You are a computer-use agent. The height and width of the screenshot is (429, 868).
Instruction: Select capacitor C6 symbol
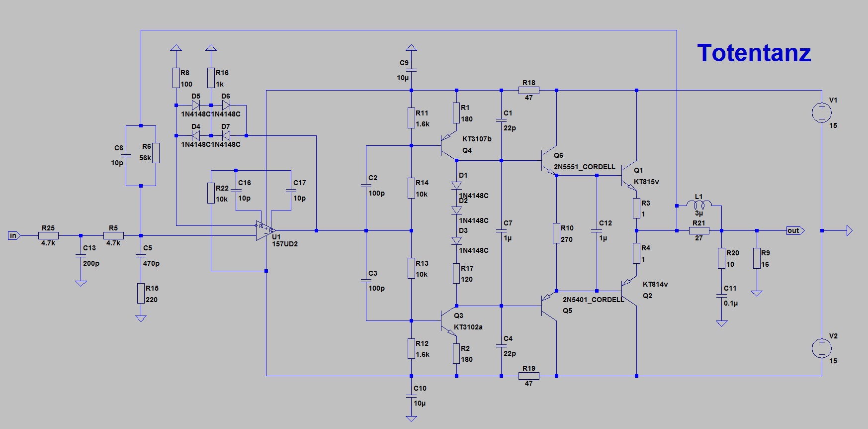(126, 155)
